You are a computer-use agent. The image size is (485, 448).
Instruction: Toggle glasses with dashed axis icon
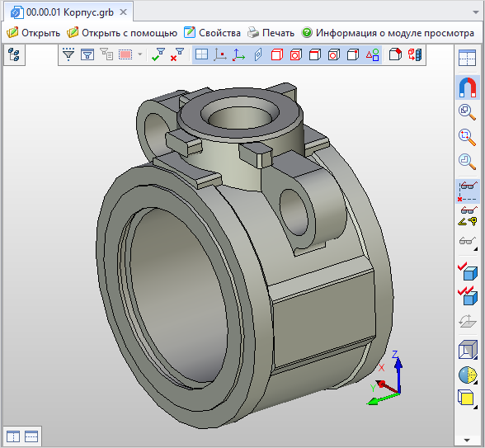(468, 191)
